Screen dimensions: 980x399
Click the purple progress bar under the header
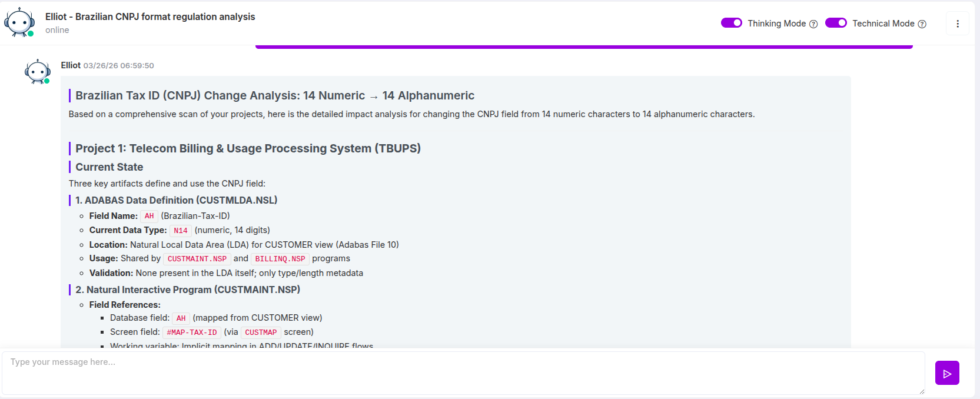pos(583,46)
